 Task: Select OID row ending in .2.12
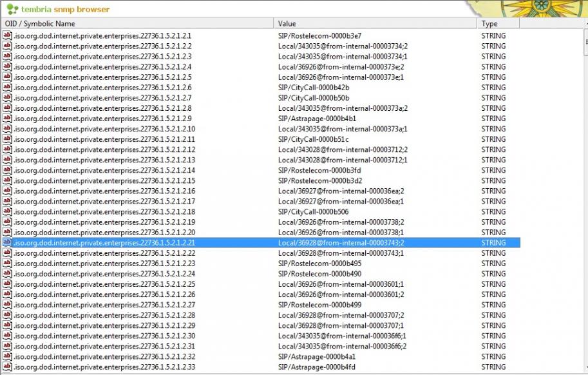pos(261,149)
